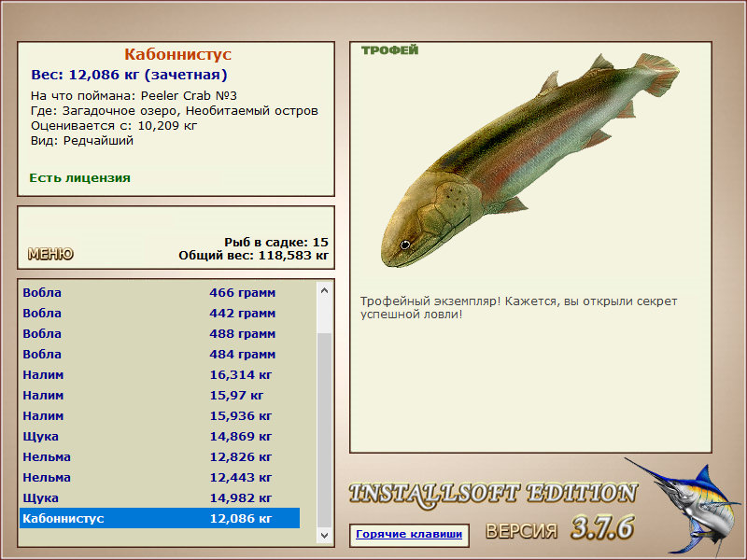Select the Нельма 12,443 кг row
The height and width of the screenshot is (560, 747).
160,477
